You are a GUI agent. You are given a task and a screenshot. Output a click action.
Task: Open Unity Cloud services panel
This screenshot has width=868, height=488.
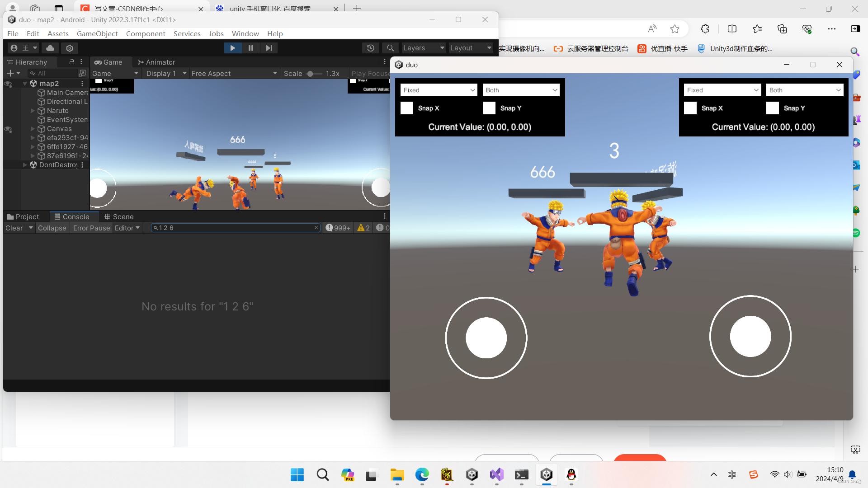coord(50,48)
